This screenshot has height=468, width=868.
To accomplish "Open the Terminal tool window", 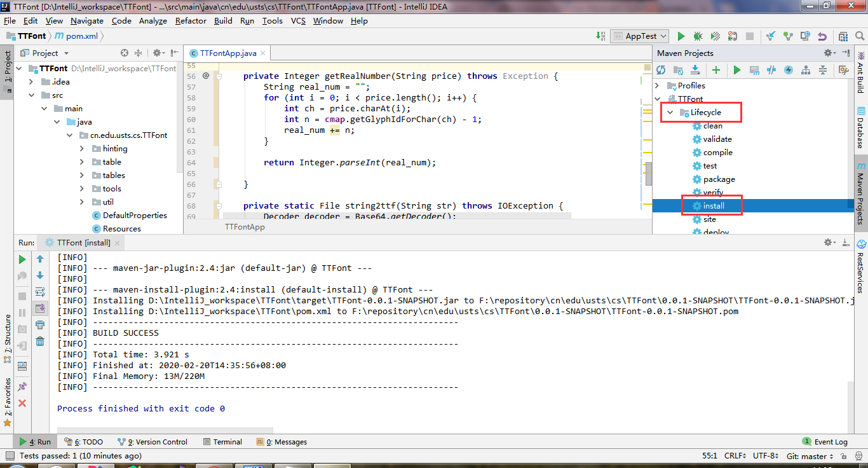I will pos(222,442).
